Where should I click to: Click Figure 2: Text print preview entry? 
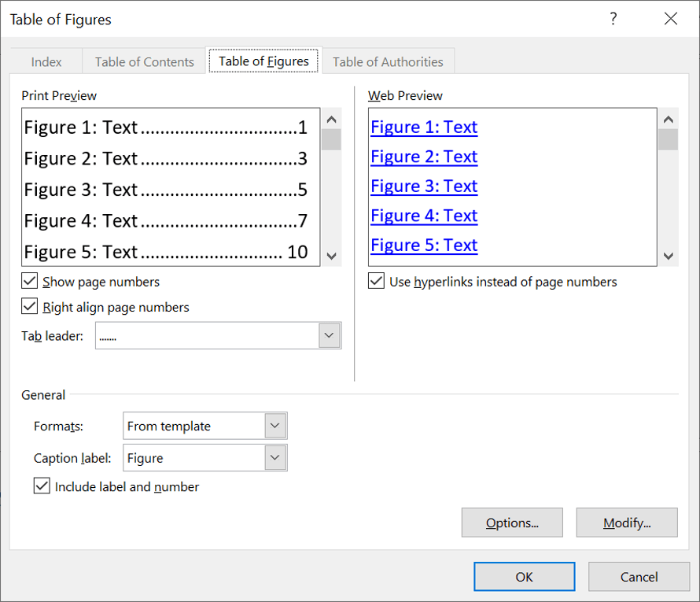[166, 159]
